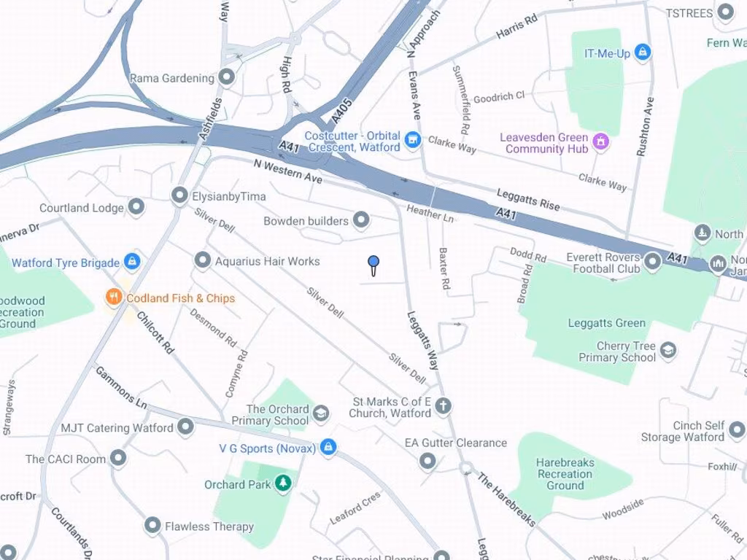Screen dimensions: 747x560
Task: Select The Orchard Primary School icon
Action: pyautogui.click(x=321, y=413)
